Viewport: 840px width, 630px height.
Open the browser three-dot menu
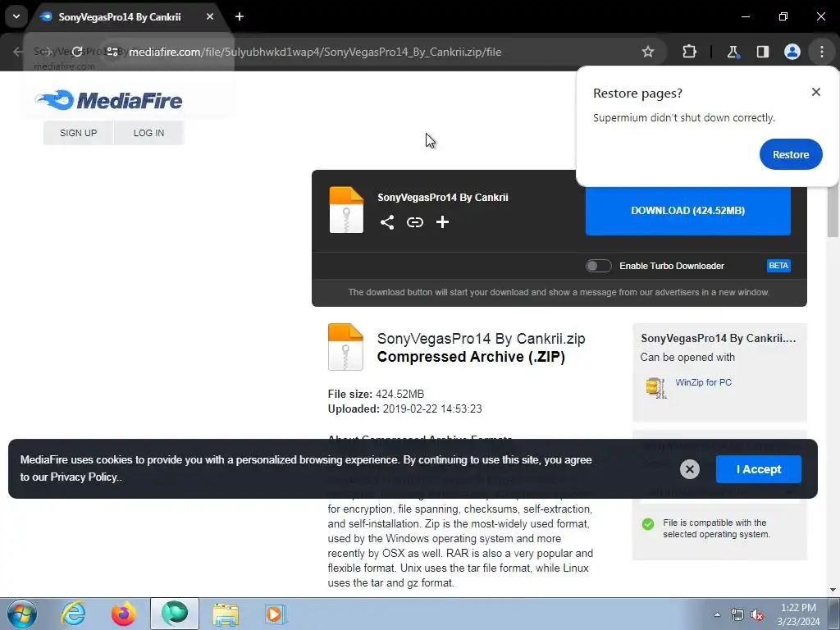tap(822, 52)
